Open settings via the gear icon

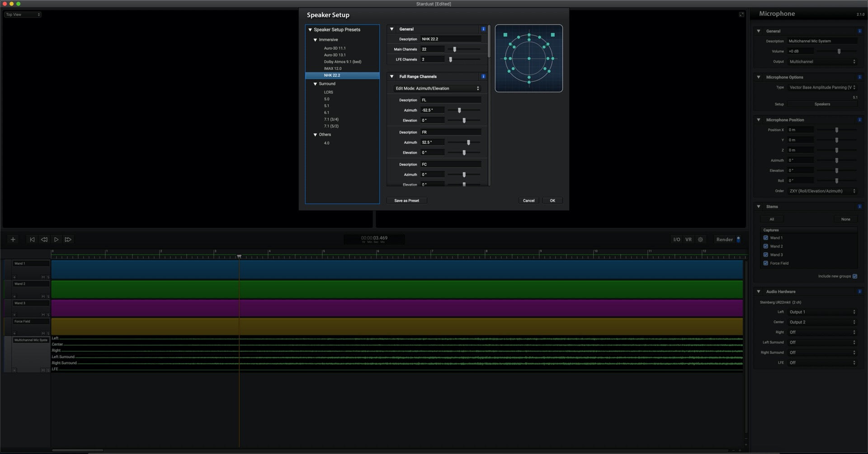[x=700, y=239]
